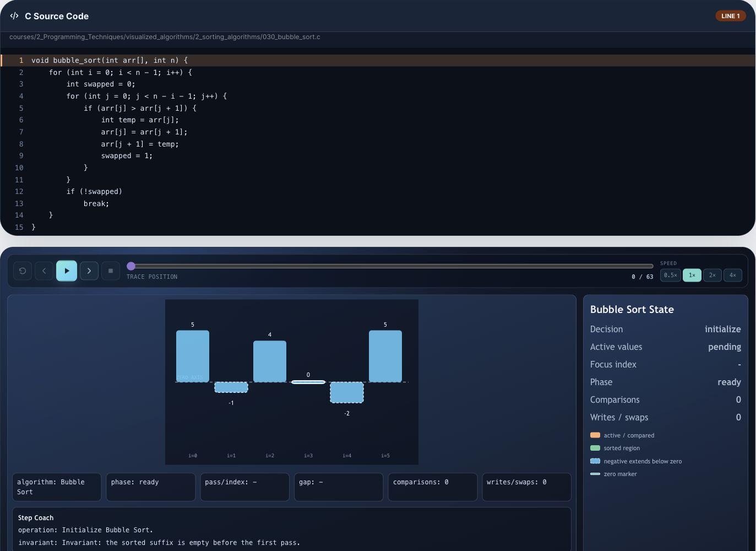Set playback speed to 0.5×
Screen dimensions: 756x551
click(x=670, y=275)
